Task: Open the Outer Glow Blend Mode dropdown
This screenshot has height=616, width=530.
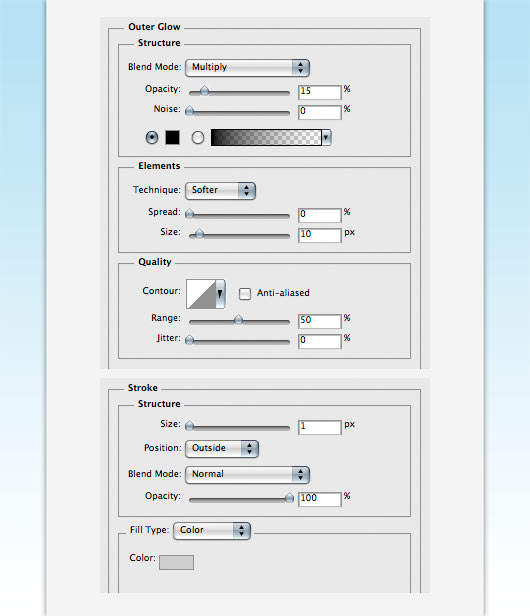Action: [247, 68]
